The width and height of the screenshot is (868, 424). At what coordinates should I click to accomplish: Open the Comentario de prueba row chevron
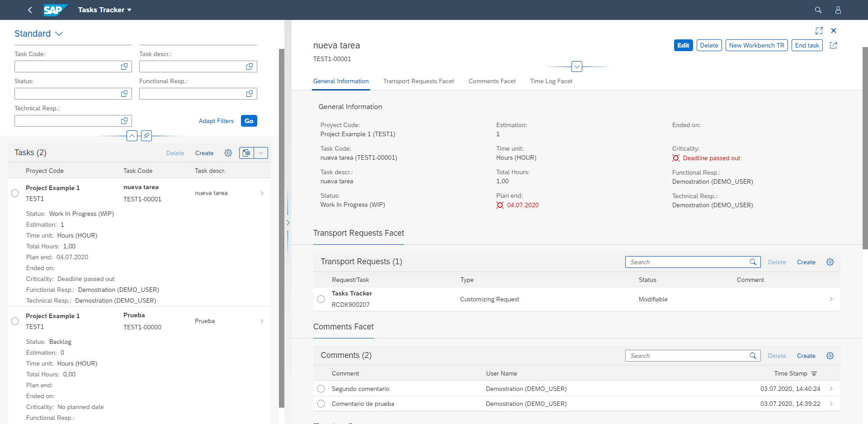pos(831,404)
